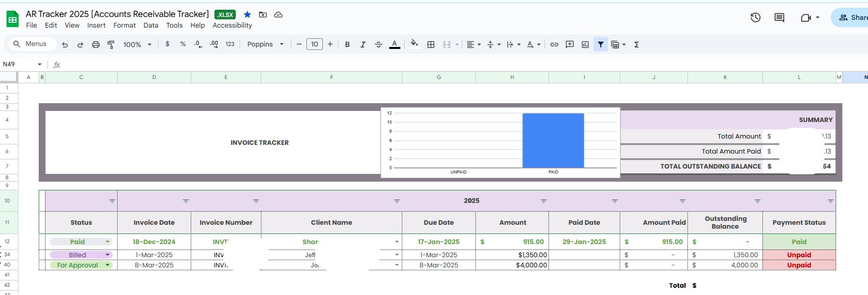Print the spreadsheet with printer icon
The width and height of the screenshot is (868, 295).
click(x=96, y=45)
